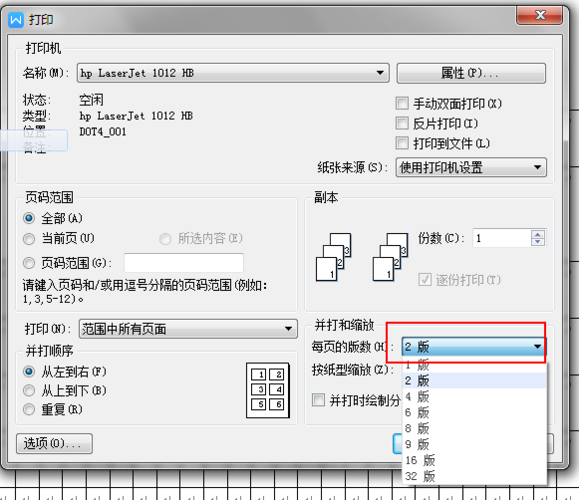The image size is (579, 500).
Task: Click the page range text field
Action: click(x=184, y=263)
